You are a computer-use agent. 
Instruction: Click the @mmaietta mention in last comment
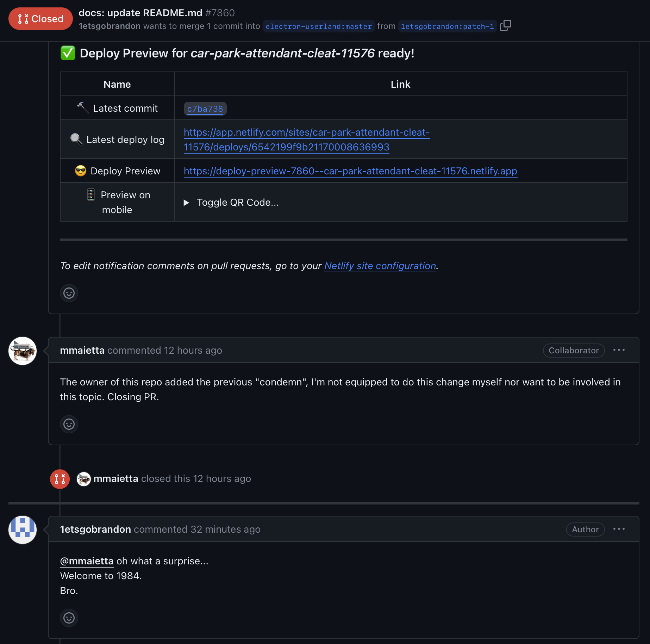pos(87,561)
